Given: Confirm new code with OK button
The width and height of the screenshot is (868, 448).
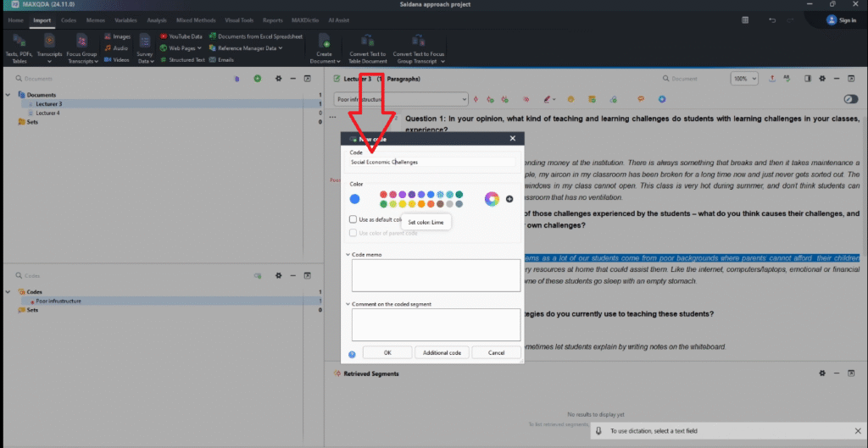Looking at the screenshot, I should pyautogui.click(x=387, y=352).
